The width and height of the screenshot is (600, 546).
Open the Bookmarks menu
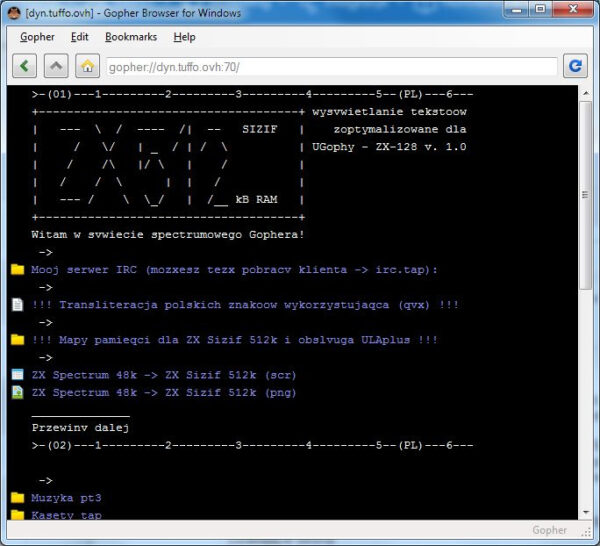[131, 37]
